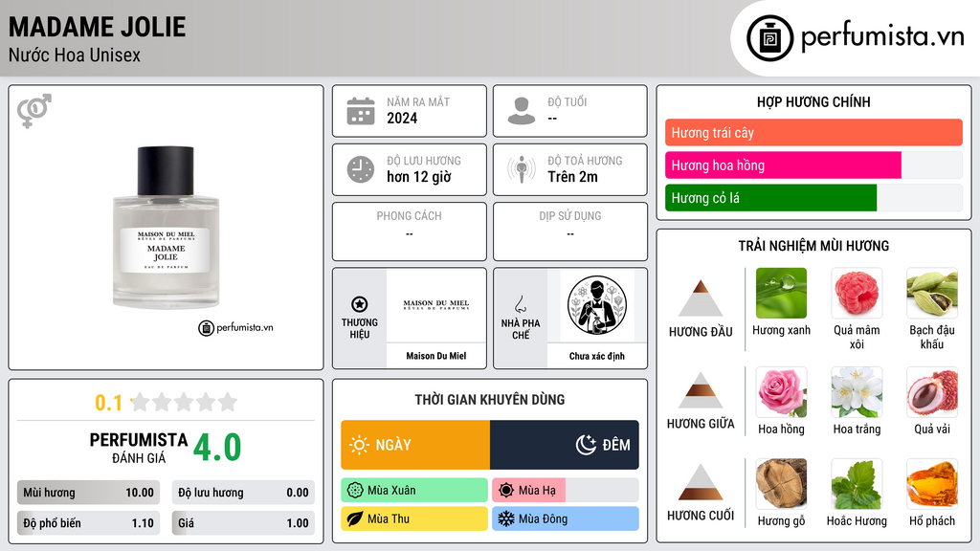
Task: Click the sillage icon beside Độ toả hương
Action: [x=522, y=169]
